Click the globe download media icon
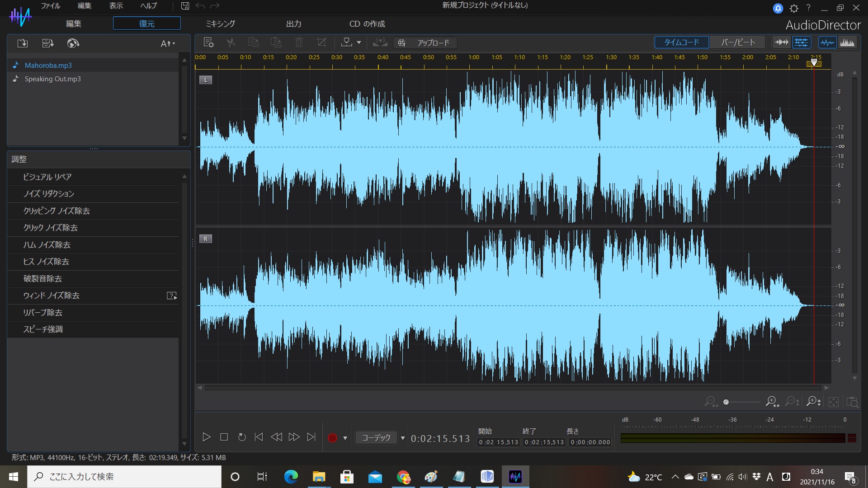868x488 pixels. pos(73,43)
